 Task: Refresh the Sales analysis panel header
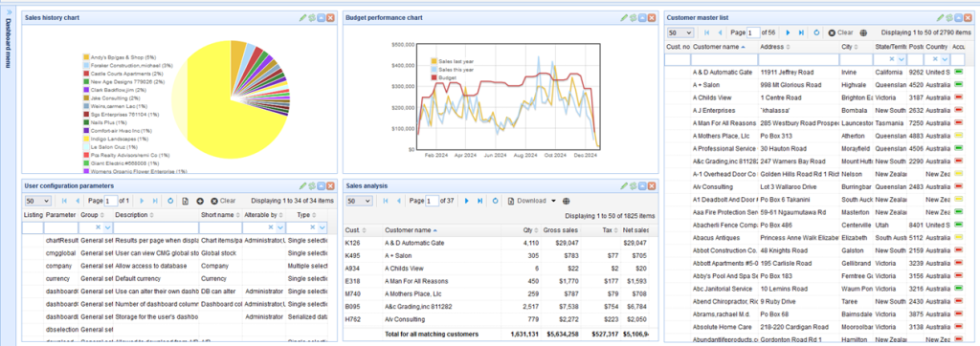point(634,185)
